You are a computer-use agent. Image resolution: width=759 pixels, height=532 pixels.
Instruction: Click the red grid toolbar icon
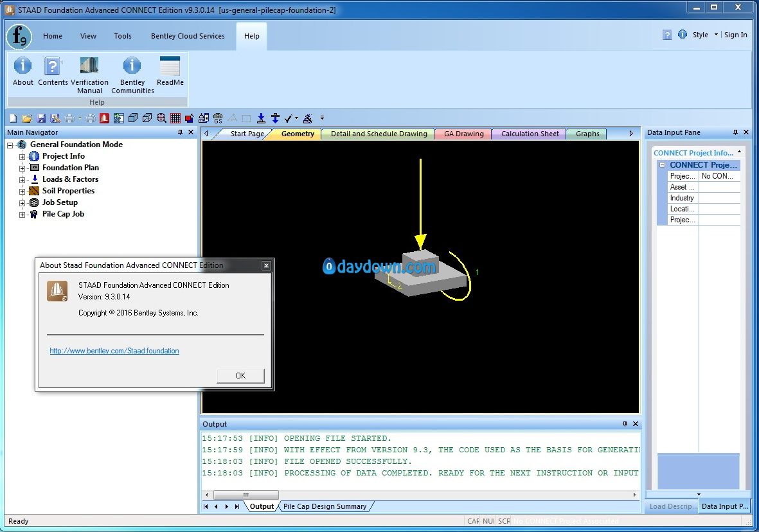coord(175,118)
